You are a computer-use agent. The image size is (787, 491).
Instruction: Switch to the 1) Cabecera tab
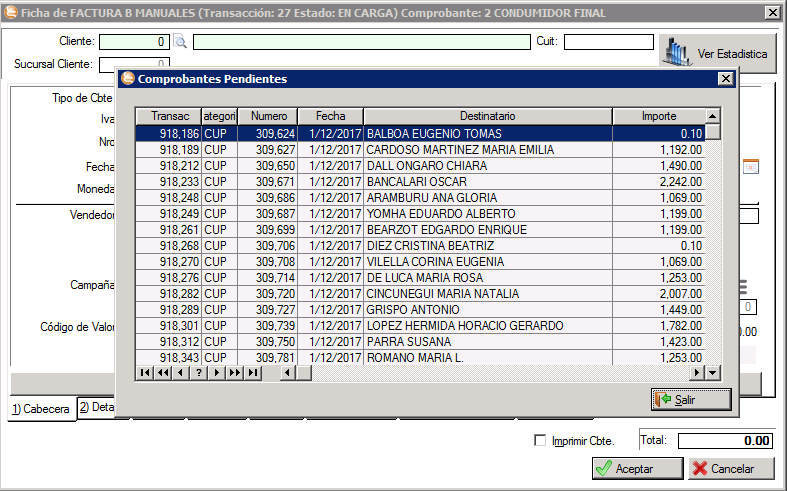pos(41,409)
